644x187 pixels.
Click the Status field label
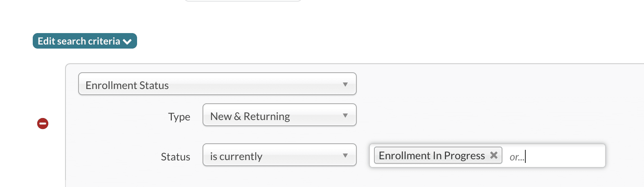pyautogui.click(x=176, y=157)
